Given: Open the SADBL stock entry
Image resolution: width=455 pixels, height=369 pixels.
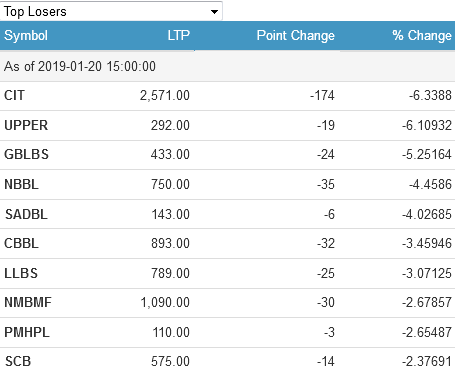Looking at the screenshot, I should (26, 214).
